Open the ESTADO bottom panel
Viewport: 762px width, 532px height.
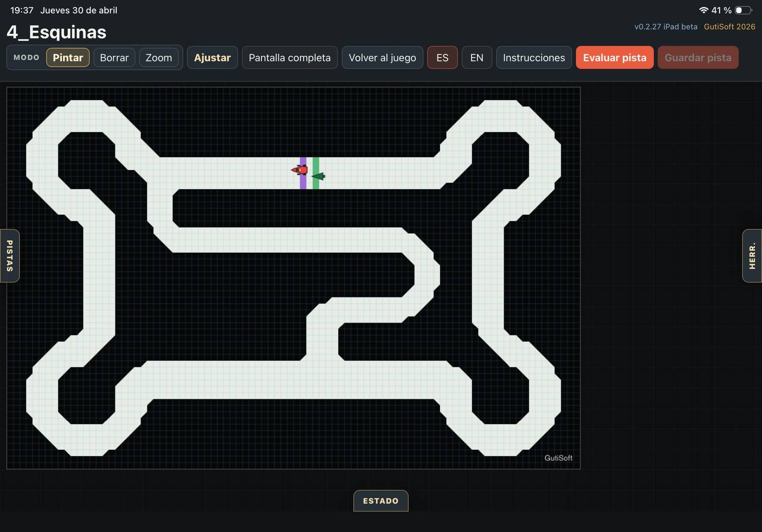(x=381, y=501)
